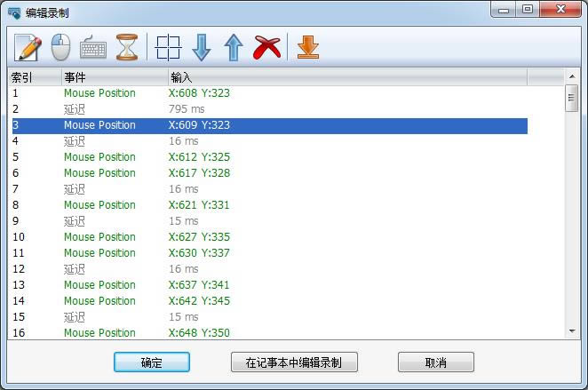Delete entry with the red X icon
This screenshot has height=390, width=588.
pyautogui.click(x=266, y=46)
